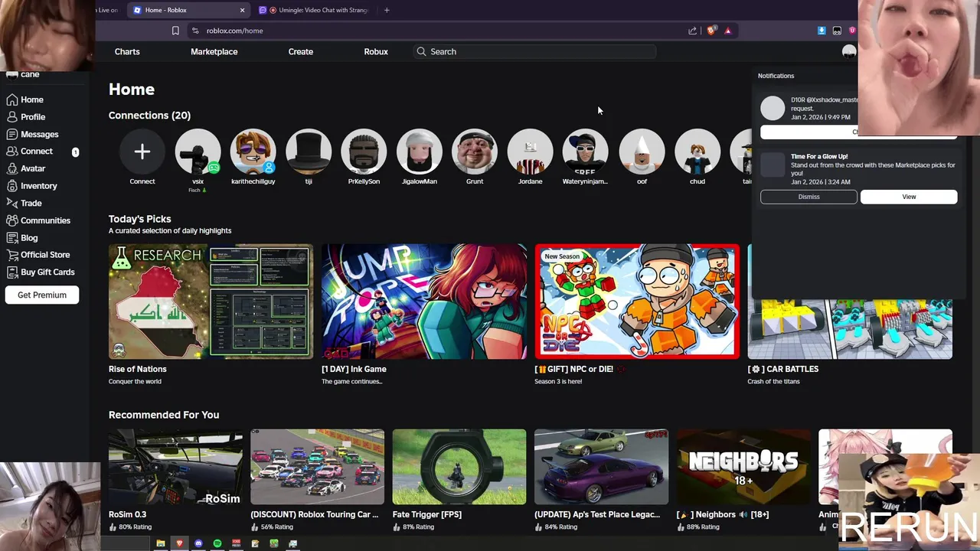Viewport: 980px width, 551px height.
Task: Open vsix's avatar in connections
Action: (198, 152)
